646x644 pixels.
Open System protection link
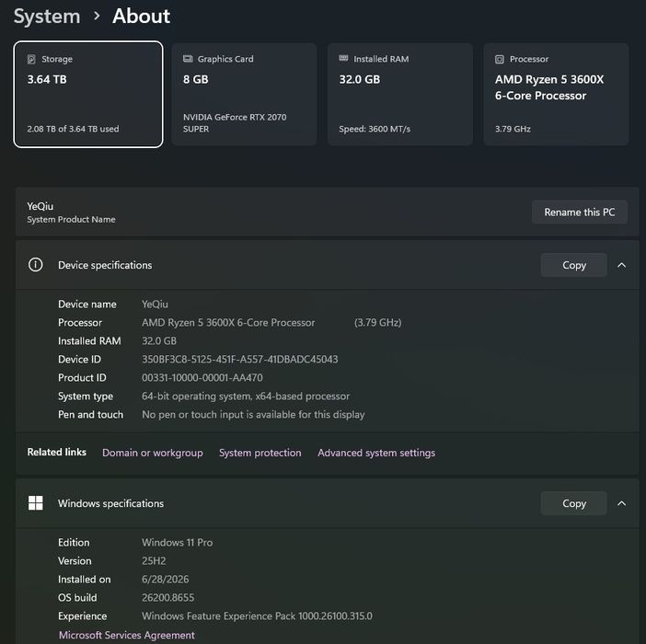260,453
